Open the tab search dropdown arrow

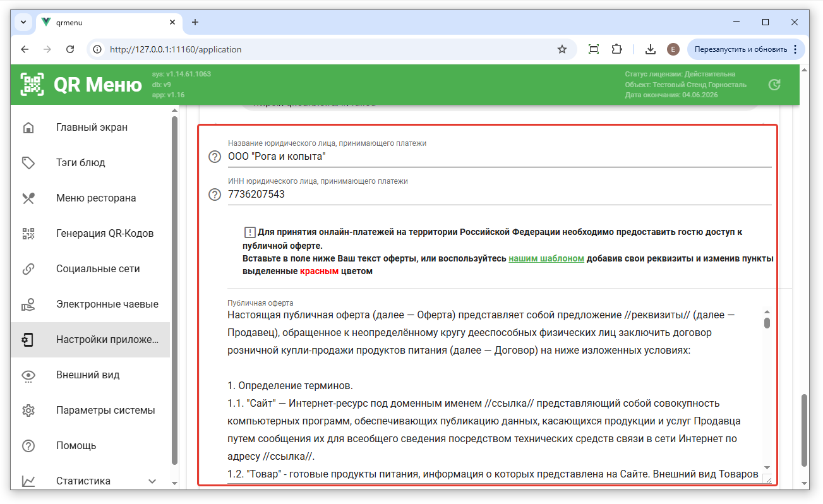tap(23, 22)
